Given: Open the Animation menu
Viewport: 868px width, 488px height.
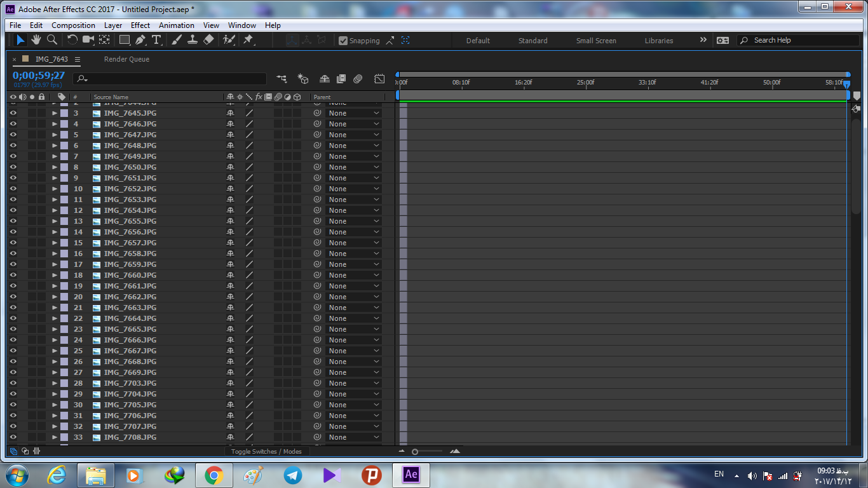Looking at the screenshot, I should 177,25.
